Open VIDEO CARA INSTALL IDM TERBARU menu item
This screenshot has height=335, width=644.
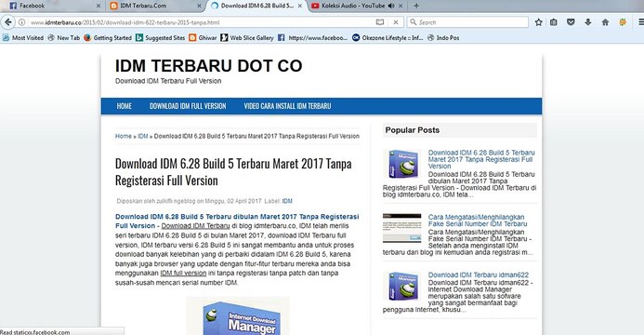click(x=287, y=106)
